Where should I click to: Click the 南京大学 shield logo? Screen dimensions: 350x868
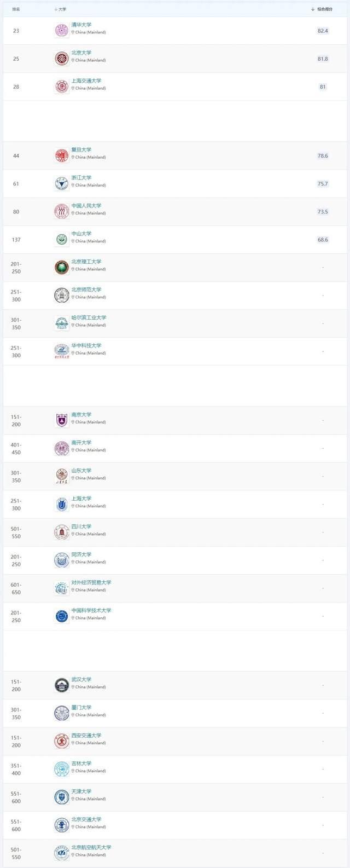pos(62,420)
